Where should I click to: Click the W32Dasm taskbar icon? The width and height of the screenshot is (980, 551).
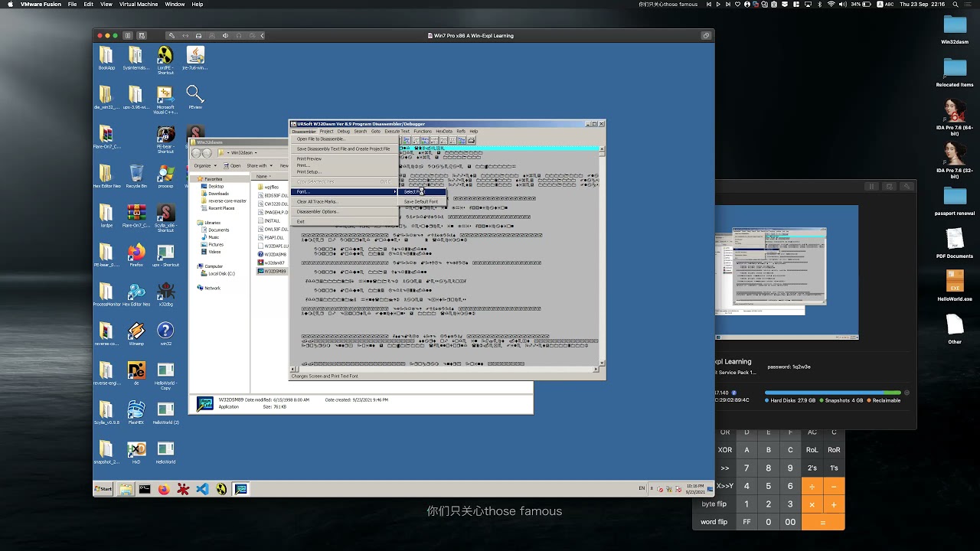coord(241,489)
